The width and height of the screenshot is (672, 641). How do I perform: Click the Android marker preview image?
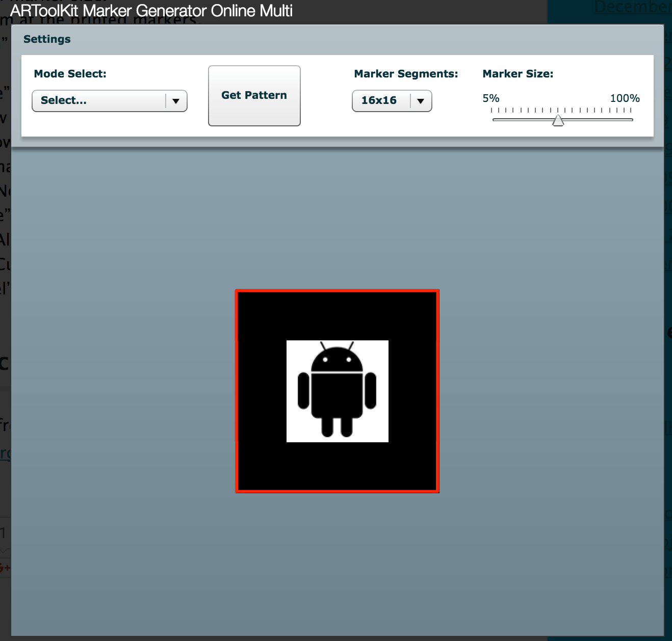[x=337, y=391]
